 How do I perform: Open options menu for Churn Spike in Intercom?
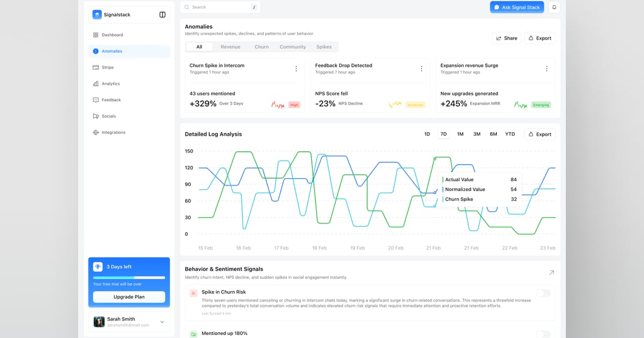(x=296, y=69)
